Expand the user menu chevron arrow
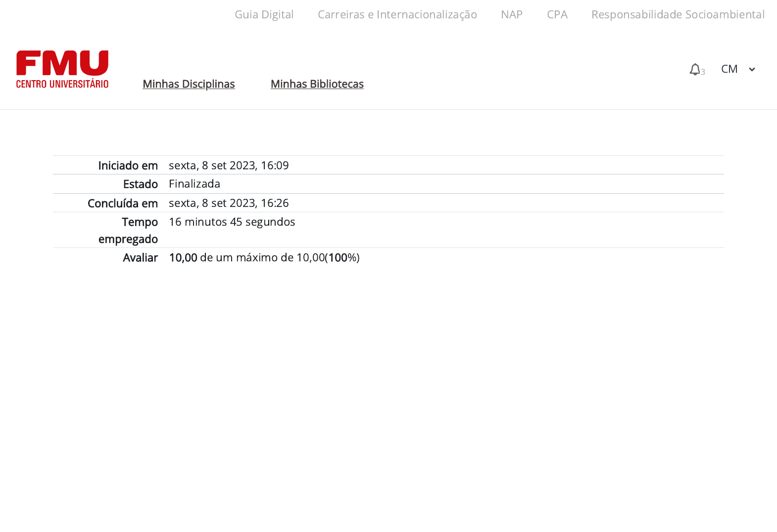The width and height of the screenshot is (777, 532). pyautogui.click(x=752, y=69)
